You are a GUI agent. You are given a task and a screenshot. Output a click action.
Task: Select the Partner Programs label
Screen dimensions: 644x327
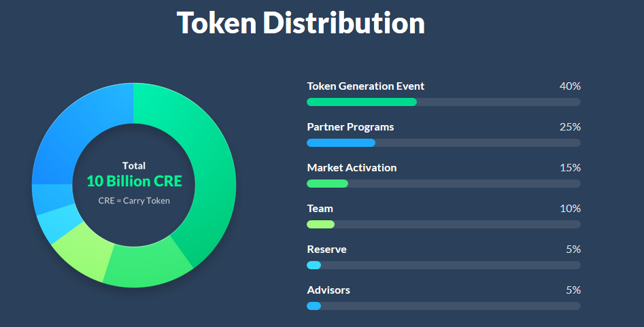(350, 127)
